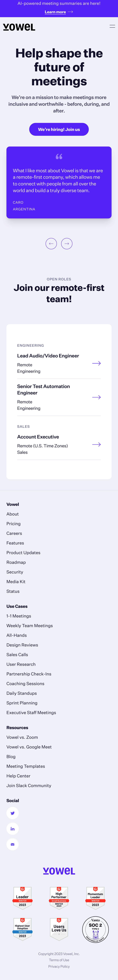Open the Daily Standups use case
The height and width of the screenshot is (980, 118).
[x=22, y=693]
